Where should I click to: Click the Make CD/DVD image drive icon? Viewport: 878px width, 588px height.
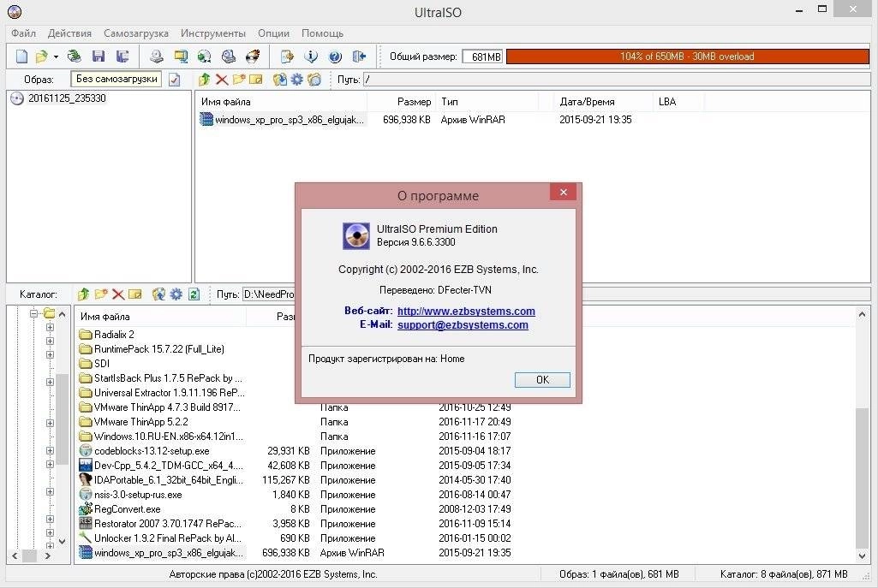pos(157,56)
